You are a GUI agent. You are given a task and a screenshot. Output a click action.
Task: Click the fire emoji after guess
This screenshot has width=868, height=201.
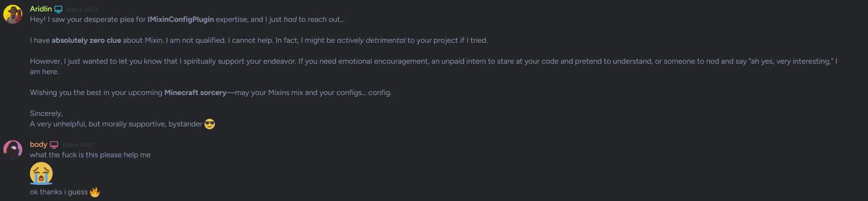(x=95, y=192)
